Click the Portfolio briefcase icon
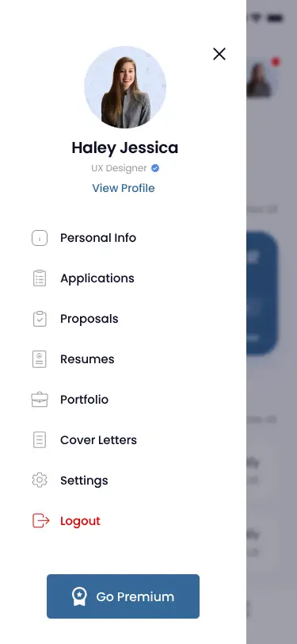 point(40,399)
